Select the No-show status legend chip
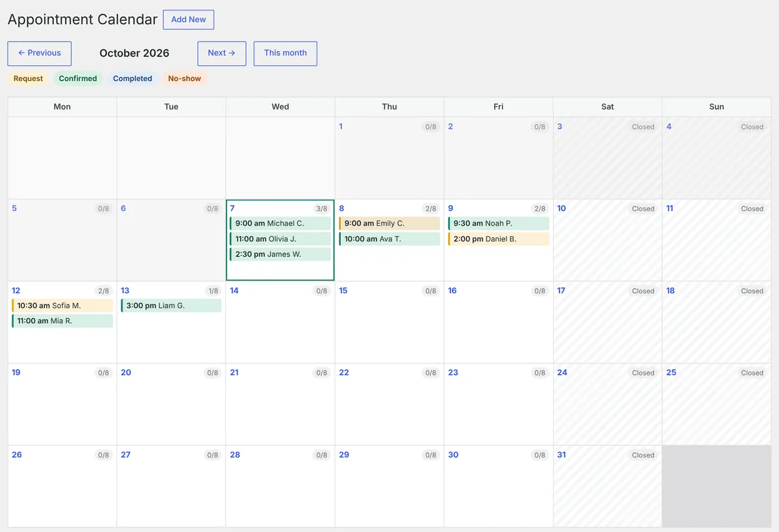Image resolution: width=779 pixels, height=532 pixels. pos(184,79)
